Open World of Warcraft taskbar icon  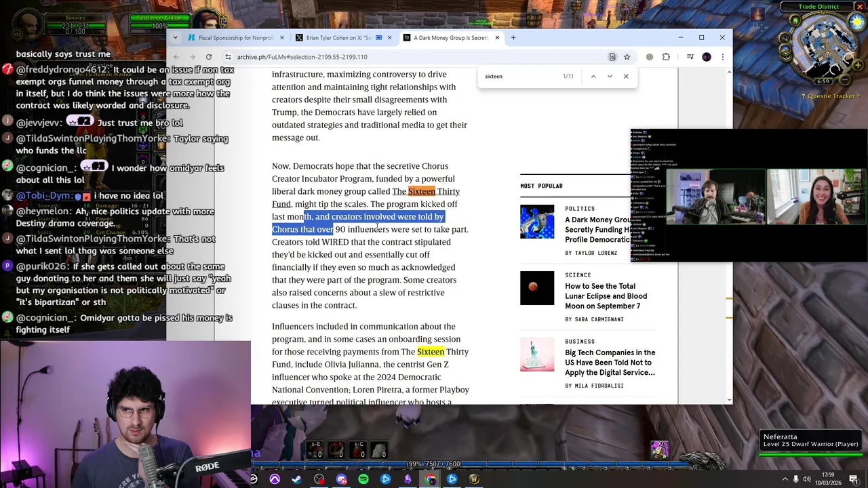(474, 479)
